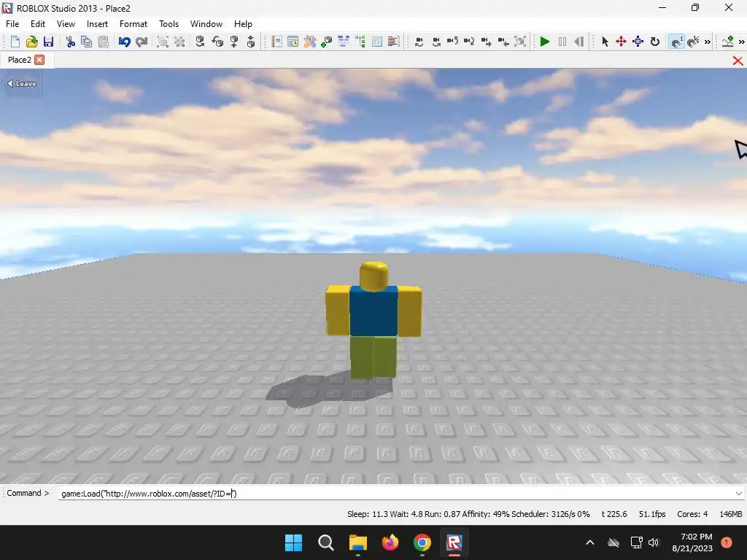Open Firefox from the taskbar
Viewport: 747px width, 560px height.
tap(390, 542)
